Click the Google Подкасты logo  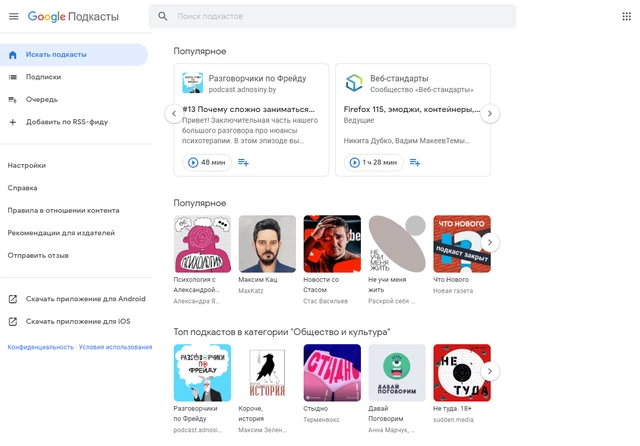pyautogui.click(x=74, y=17)
